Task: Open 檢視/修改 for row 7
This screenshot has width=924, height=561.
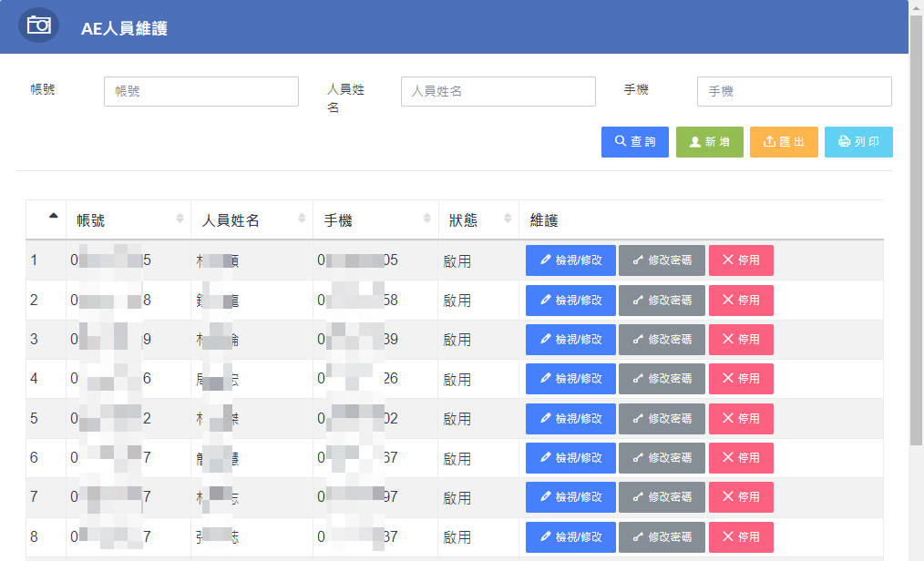Action: (x=570, y=497)
